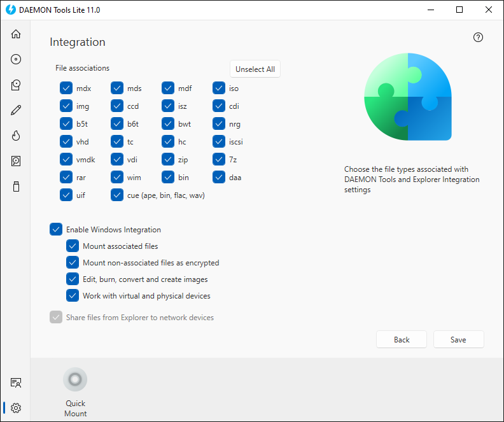Open the disc Images sidebar icon
The image size is (504, 422).
16,59
